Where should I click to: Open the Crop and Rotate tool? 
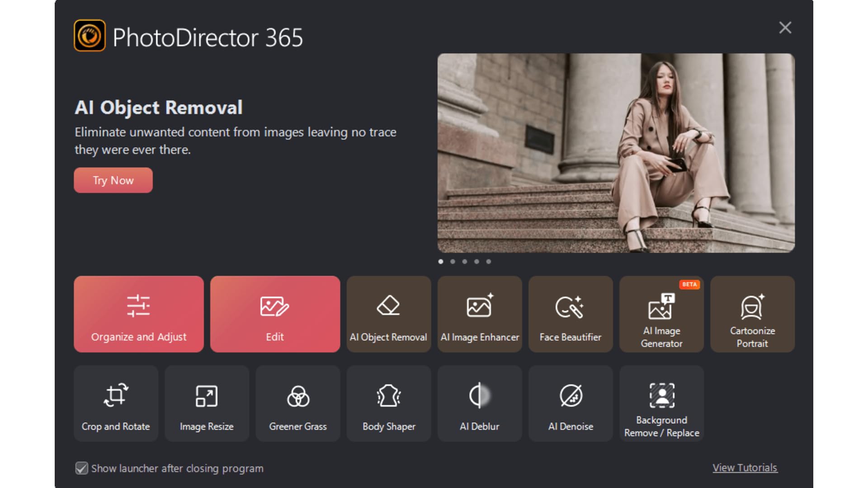tap(116, 404)
